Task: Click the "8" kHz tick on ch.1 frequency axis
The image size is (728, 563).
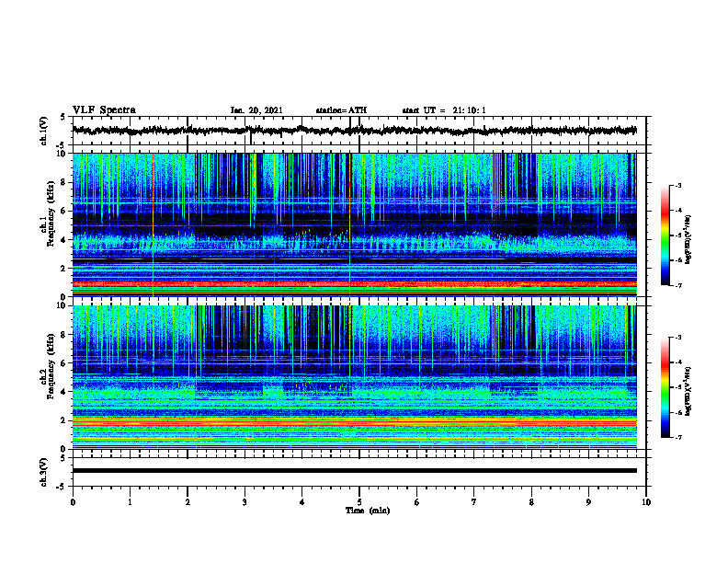Action: tap(64, 182)
